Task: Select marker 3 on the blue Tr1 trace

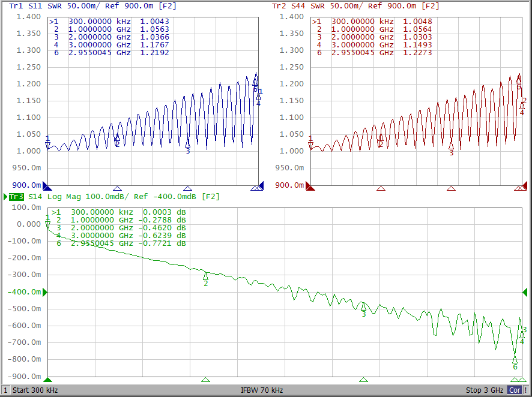Action: [187, 144]
